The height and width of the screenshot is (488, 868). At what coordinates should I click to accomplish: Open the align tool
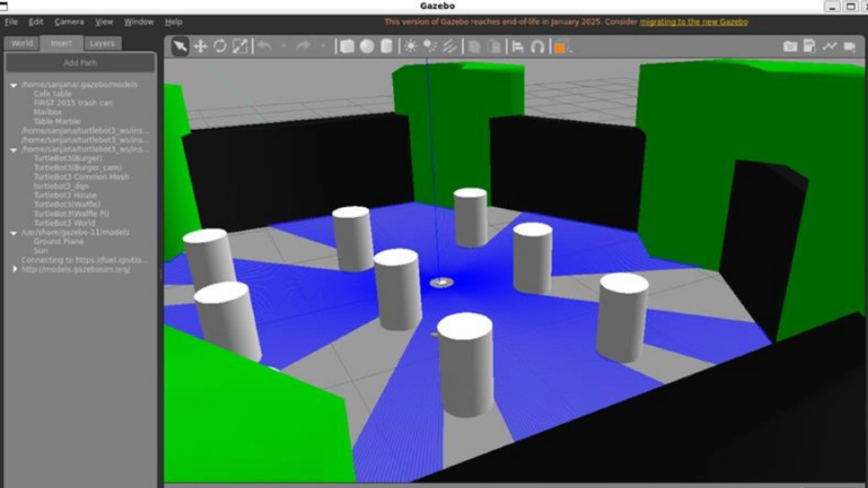pos(518,47)
